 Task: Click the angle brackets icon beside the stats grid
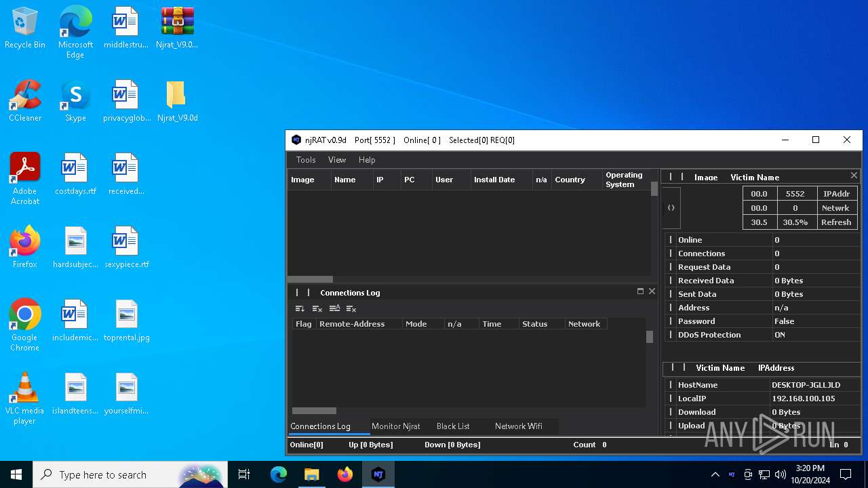(x=671, y=208)
